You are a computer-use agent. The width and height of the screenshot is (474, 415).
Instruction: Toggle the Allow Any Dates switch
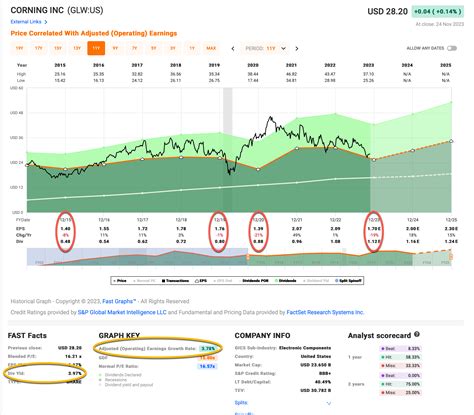(x=452, y=48)
